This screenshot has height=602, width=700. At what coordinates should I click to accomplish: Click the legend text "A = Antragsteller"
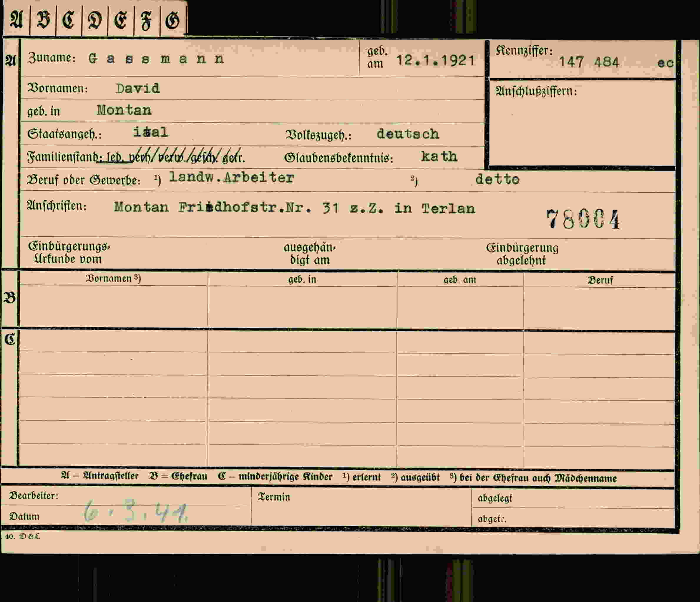coord(100,476)
